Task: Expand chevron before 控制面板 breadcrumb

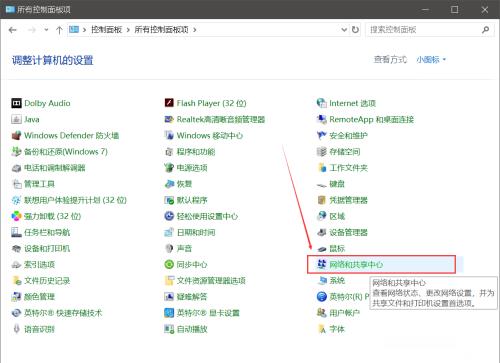Action: point(84,30)
